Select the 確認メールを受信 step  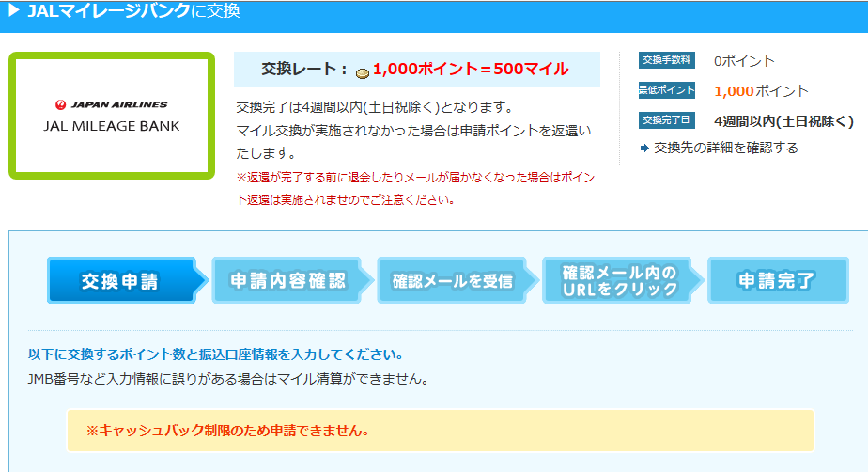coord(457,280)
